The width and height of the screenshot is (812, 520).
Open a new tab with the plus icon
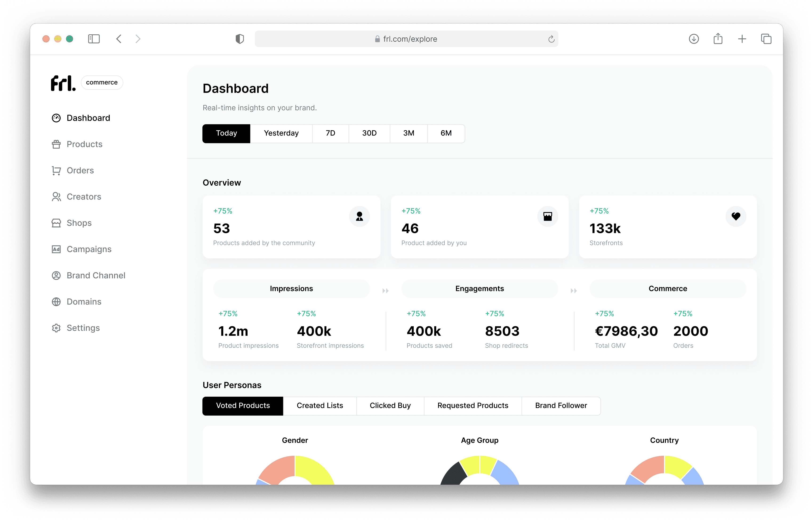[x=742, y=39]
